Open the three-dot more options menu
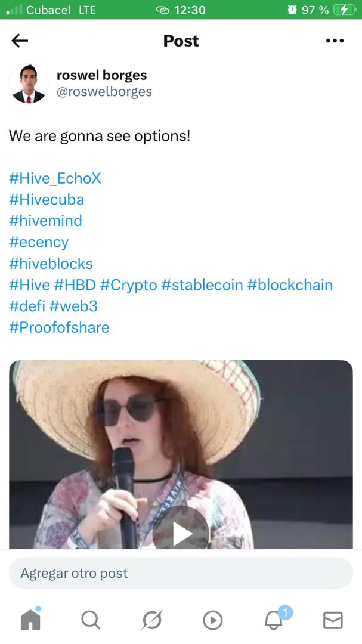 click(335, 41)
